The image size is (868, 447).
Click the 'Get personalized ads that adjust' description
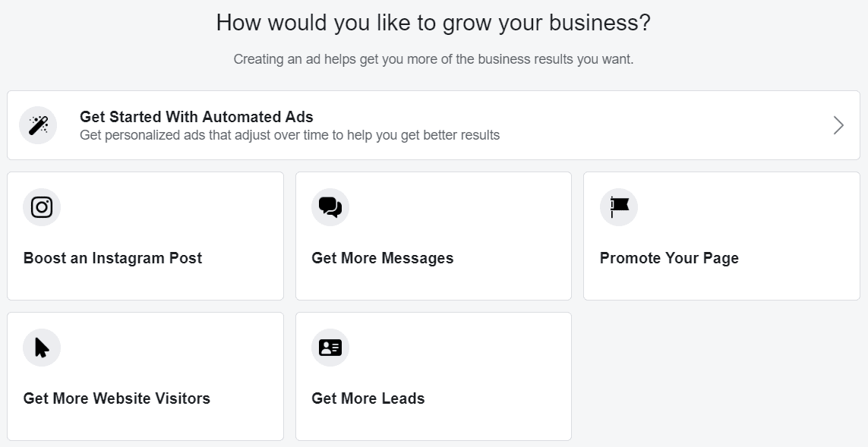[289, 135]
